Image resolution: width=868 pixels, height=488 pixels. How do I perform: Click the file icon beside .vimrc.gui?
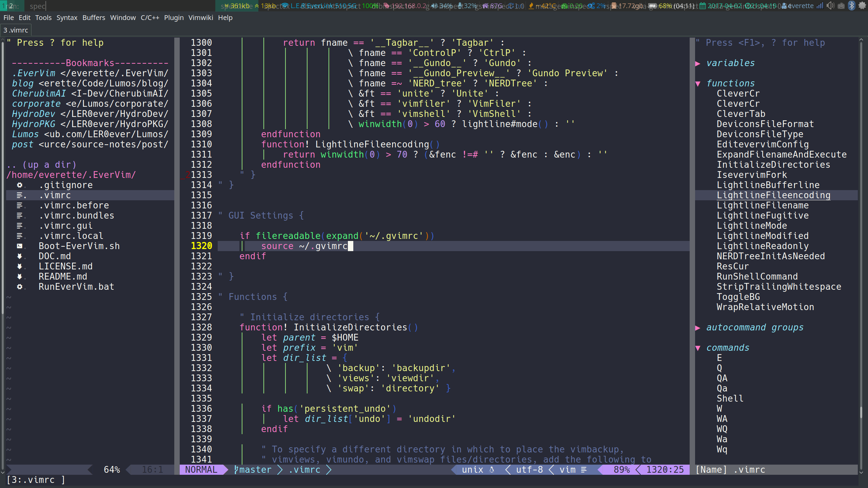coord(20,226)
